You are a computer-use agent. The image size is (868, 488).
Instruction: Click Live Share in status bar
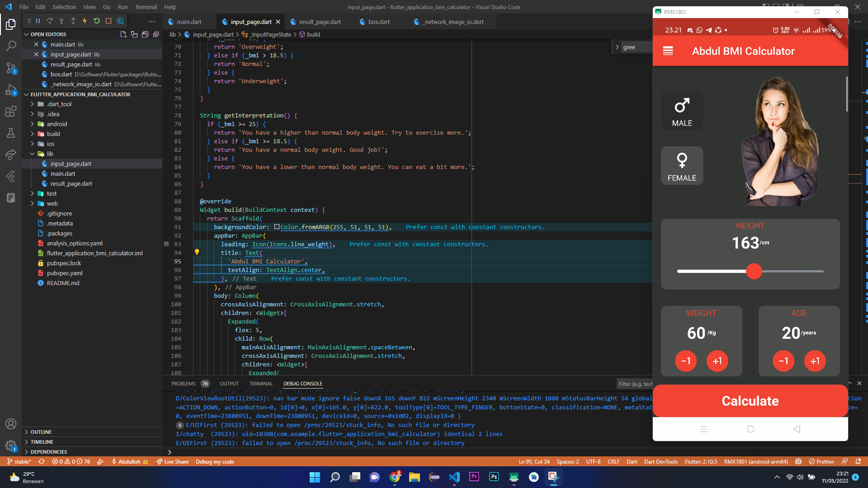coord(172,461)
